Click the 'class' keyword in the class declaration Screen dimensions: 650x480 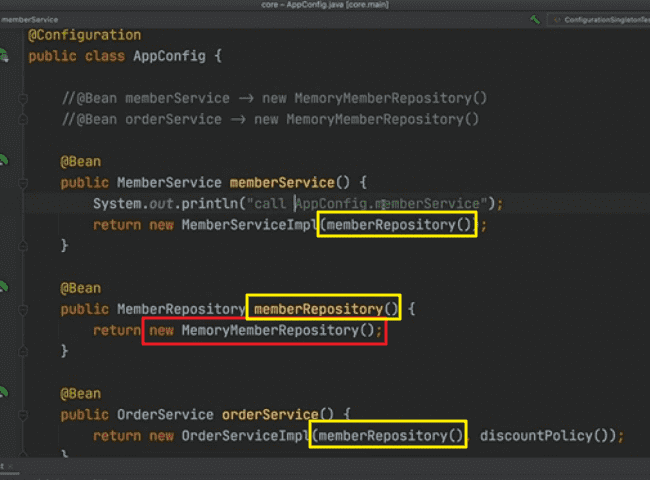pyautogui.click(x=104, y=56)
